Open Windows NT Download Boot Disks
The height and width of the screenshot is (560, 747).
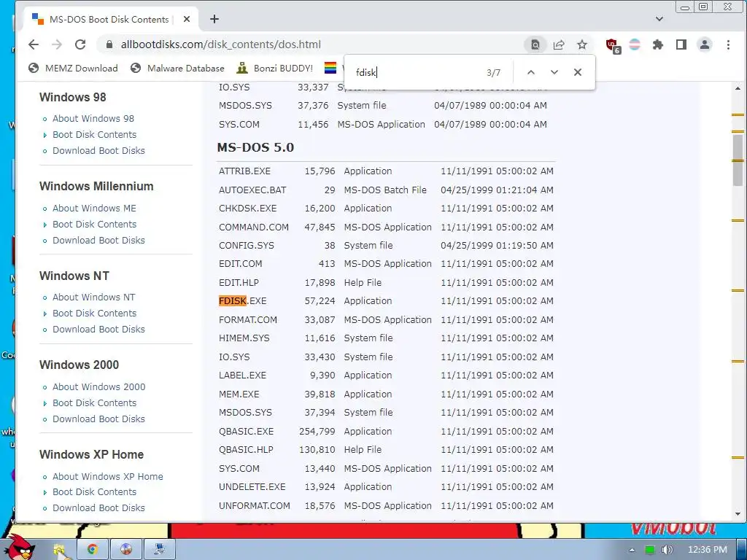tap(98, 330)
